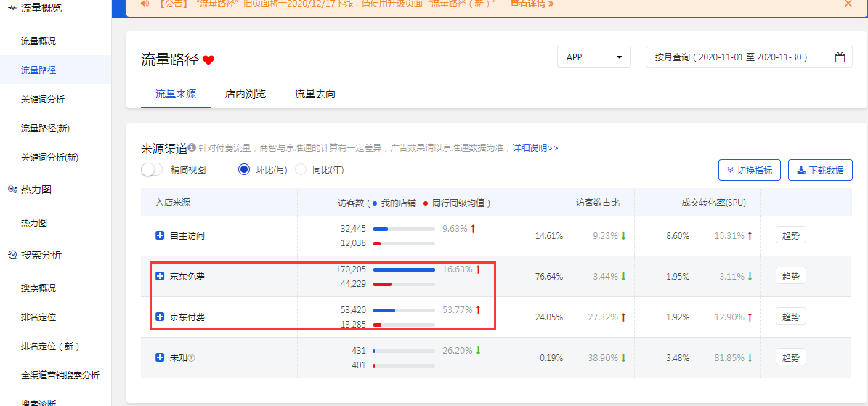This screenshot has width=868, height=406.
Task: Click the 下载数据 button
Action: pos(820,170)
